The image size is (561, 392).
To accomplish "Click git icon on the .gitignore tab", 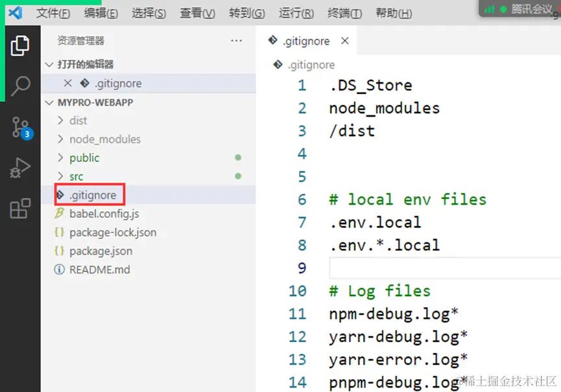I will tap(273, 40).
